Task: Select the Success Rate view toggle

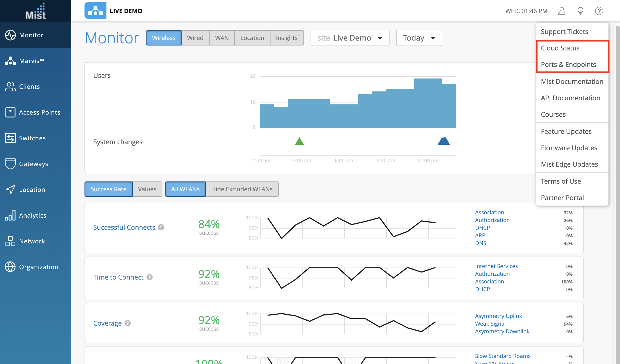Action: tap(108, 189)
